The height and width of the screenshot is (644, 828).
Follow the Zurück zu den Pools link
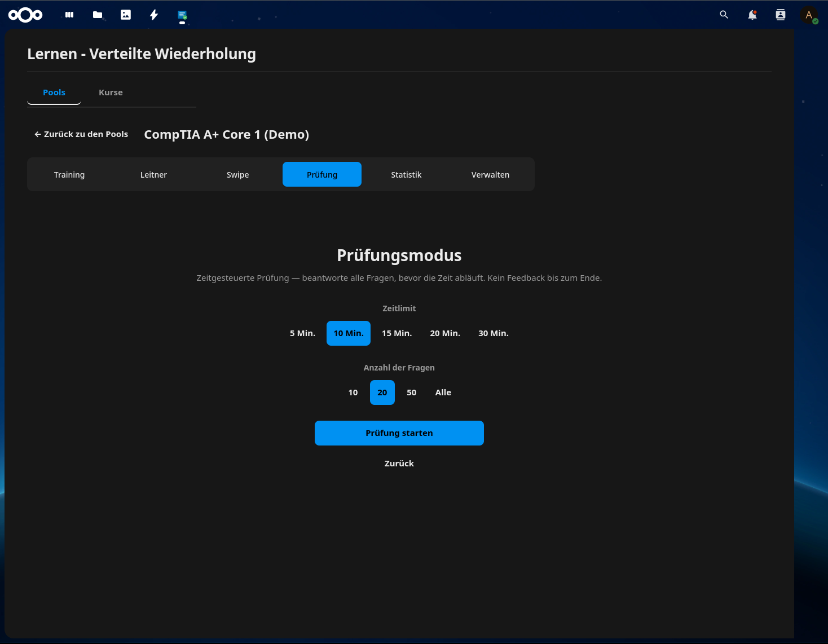pyautogui.click(x=81, y=134)
